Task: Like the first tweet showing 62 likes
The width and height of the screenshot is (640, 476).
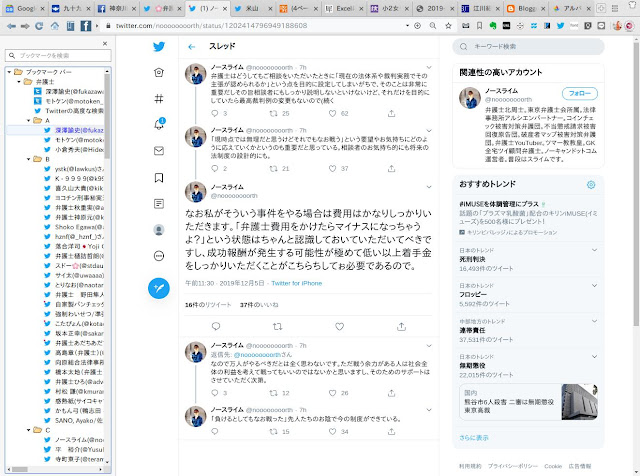Action: pos(333,113)
